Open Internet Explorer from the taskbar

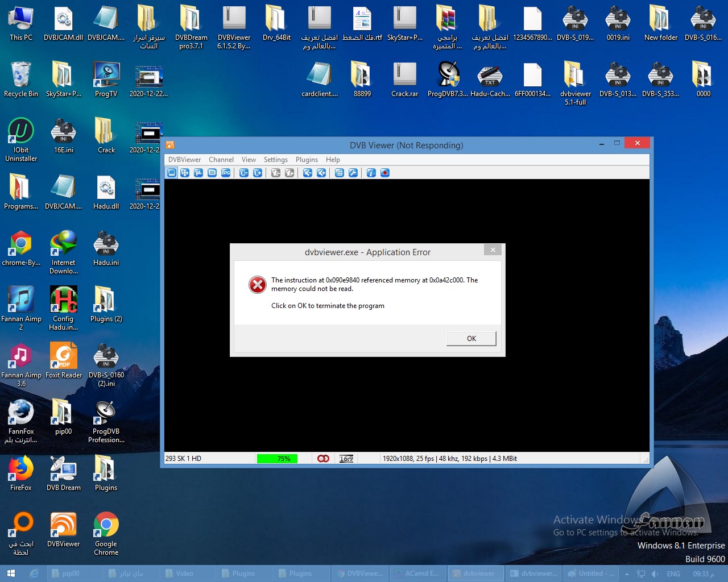point(34,573)
